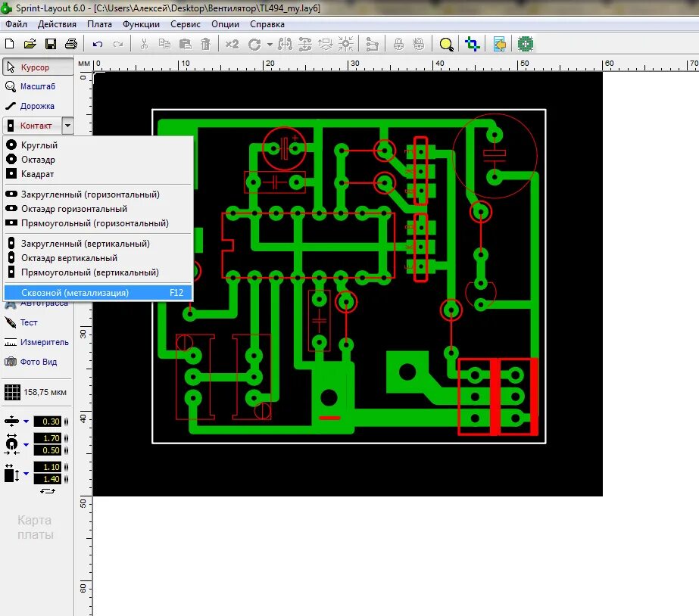Click the Cut scissors icon
The image size is (699, 616).
[144, 44]
